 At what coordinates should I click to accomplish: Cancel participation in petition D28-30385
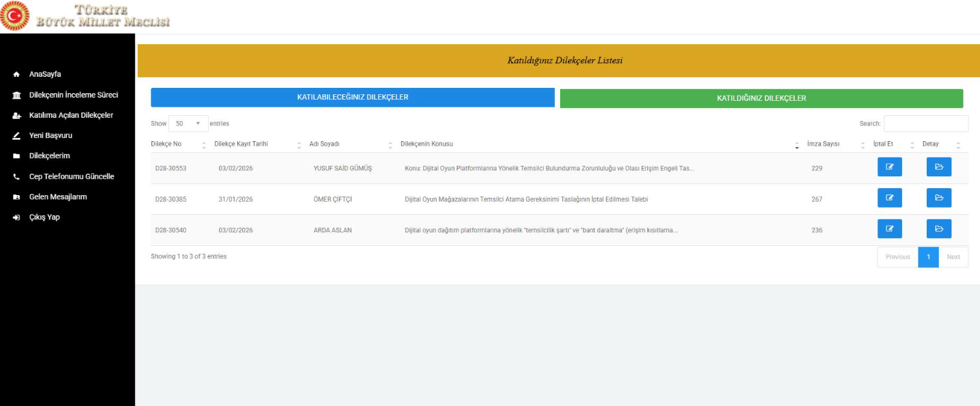point(890,198)
